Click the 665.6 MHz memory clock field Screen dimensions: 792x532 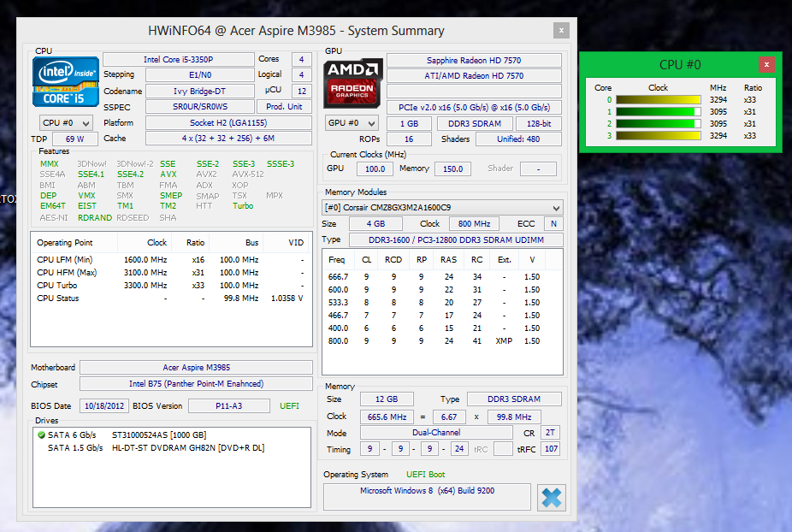(x=387, y=417)
